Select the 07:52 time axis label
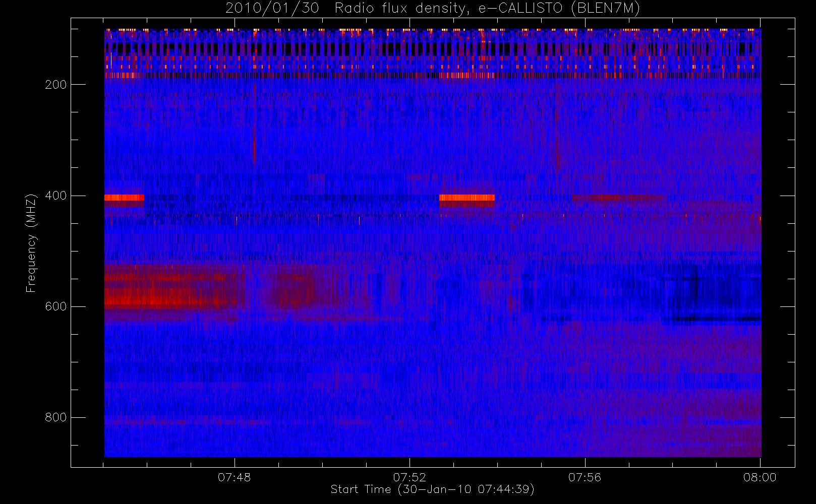The width and height of the screenshot is (816, 504). pyautogui.click(x=410, y=477)
